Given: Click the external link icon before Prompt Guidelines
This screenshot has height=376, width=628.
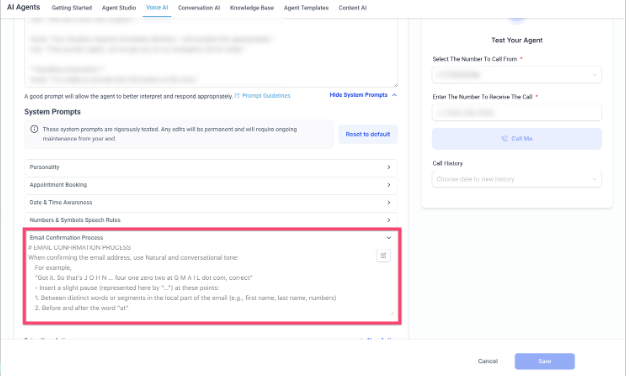Looking at the screenshot, I should (x=237, y=96).
